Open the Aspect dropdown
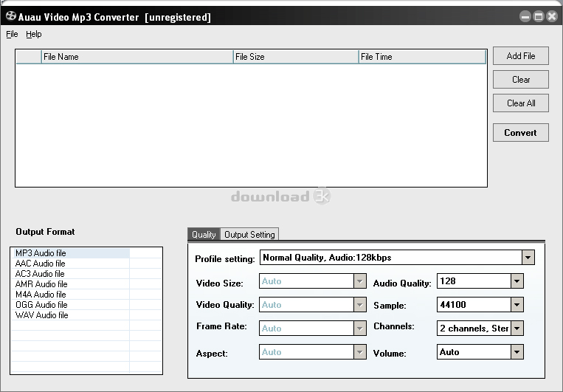Screen dimensions: 563x392 click(359, 351)
